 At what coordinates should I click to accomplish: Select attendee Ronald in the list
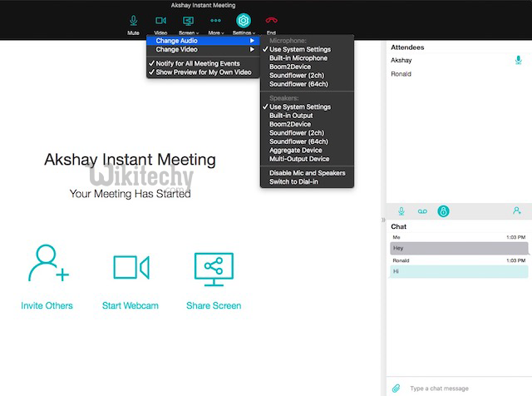[x=401, y=74]
